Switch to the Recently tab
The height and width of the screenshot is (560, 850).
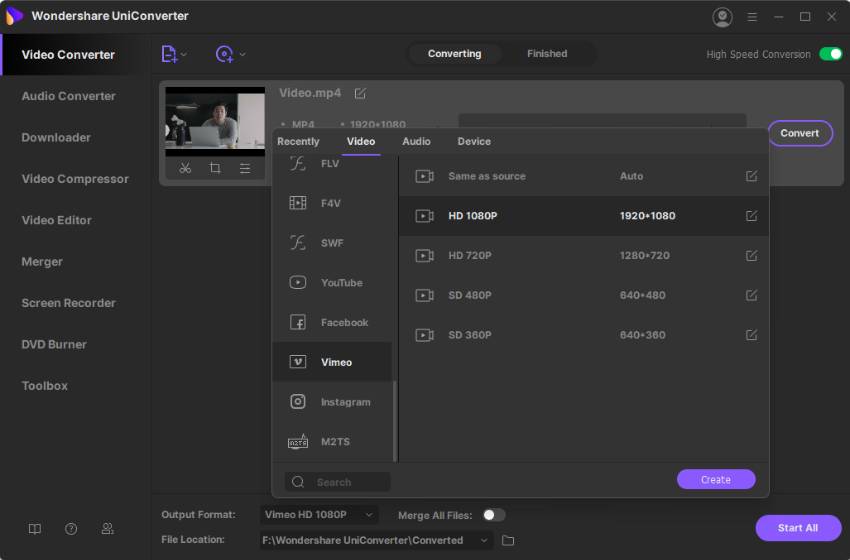click(x=298, y=141)
